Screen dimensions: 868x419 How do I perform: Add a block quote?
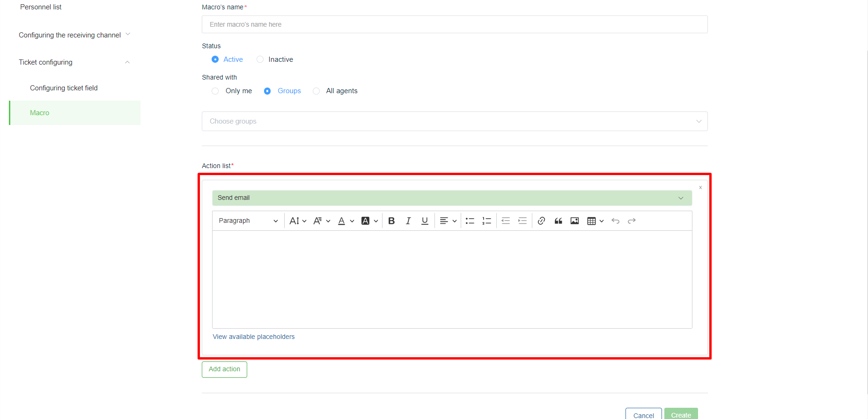coord(558,221)
